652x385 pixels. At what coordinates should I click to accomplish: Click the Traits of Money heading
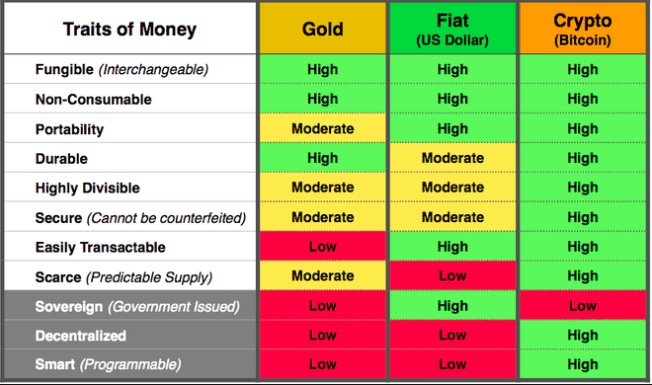(130, 29)
